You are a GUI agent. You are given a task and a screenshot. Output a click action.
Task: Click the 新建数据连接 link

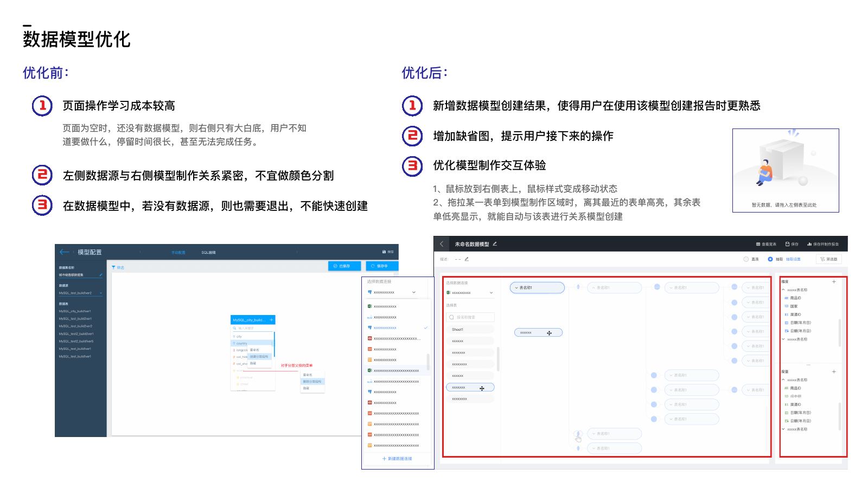[397, 459]
